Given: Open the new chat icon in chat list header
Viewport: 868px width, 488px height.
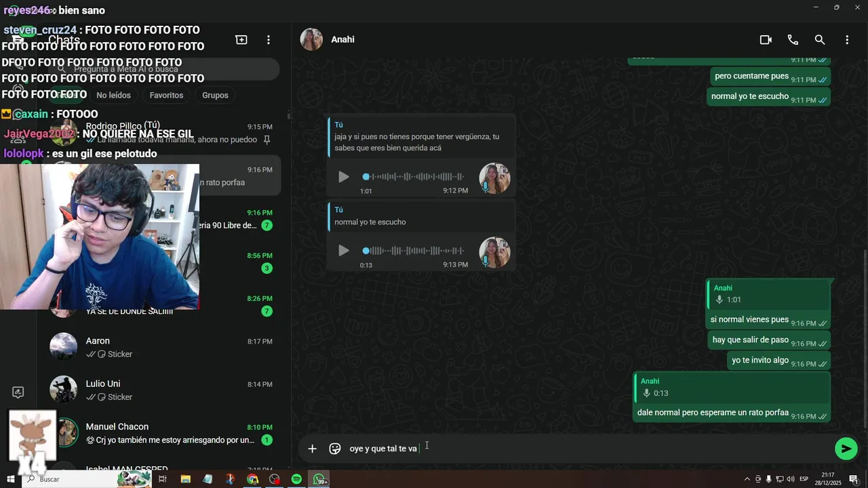Looking at the screenshot, I should (x=241, y=40).
